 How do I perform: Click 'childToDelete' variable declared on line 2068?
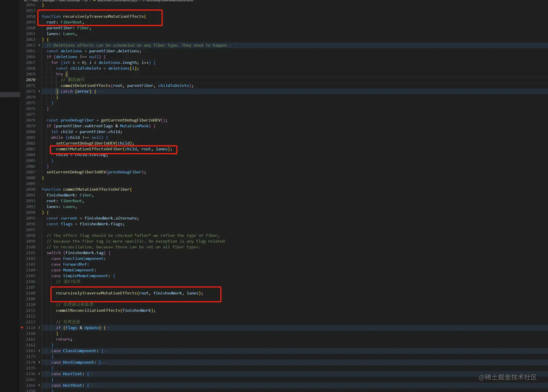click(x=86, y=68)
